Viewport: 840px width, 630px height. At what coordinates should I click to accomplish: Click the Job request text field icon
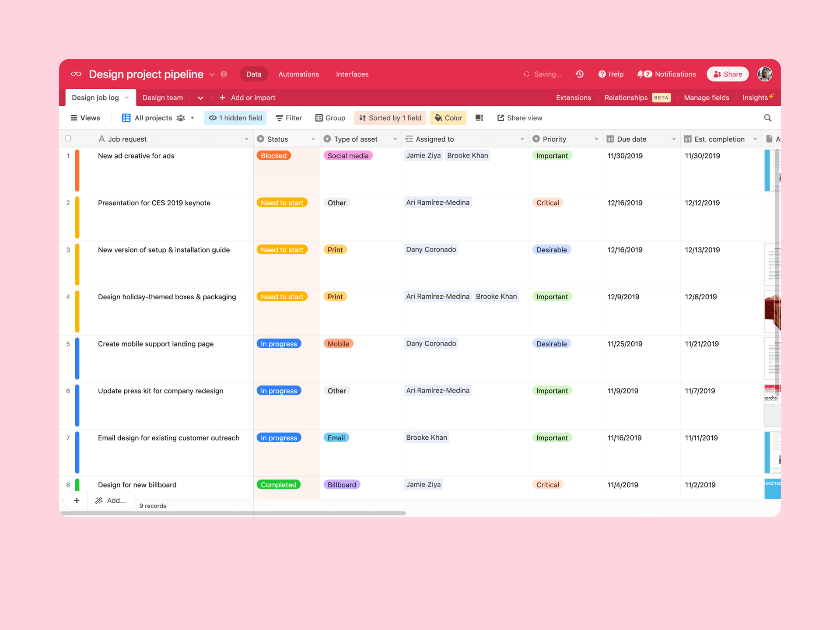(x=101, y=139)
